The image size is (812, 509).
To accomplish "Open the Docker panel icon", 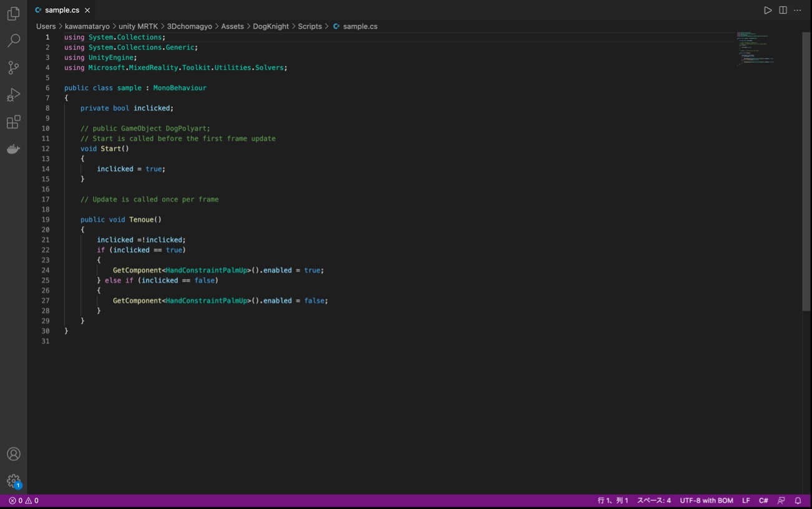I will point(13,149).
